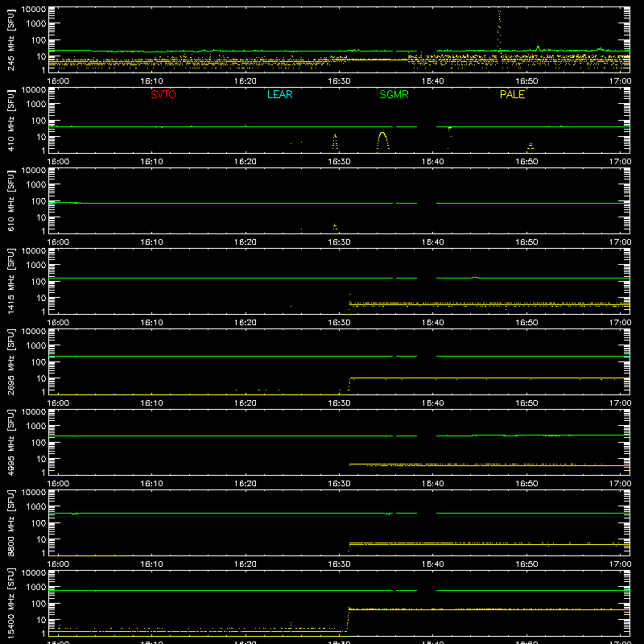The height and width of the screenshot is (644, 644).
Task: Click the 16:00 time label under 8800 MHz plot
Action: [58, 564]
